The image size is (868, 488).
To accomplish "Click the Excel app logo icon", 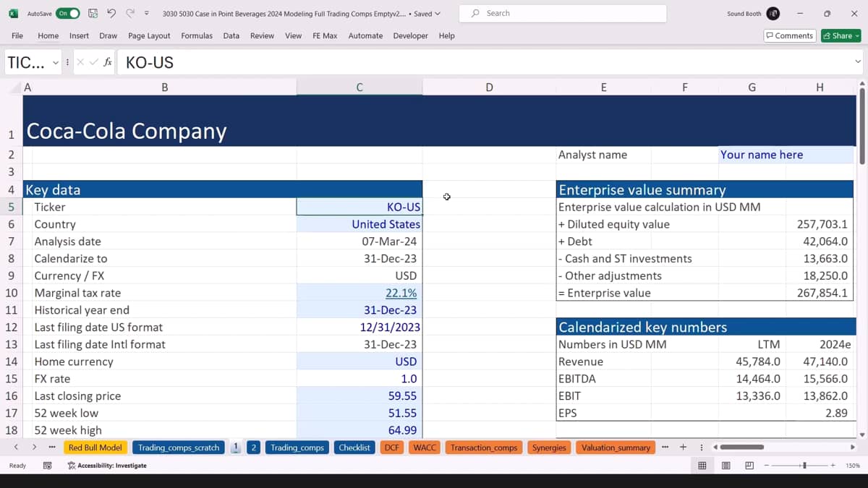I will 13,14.
